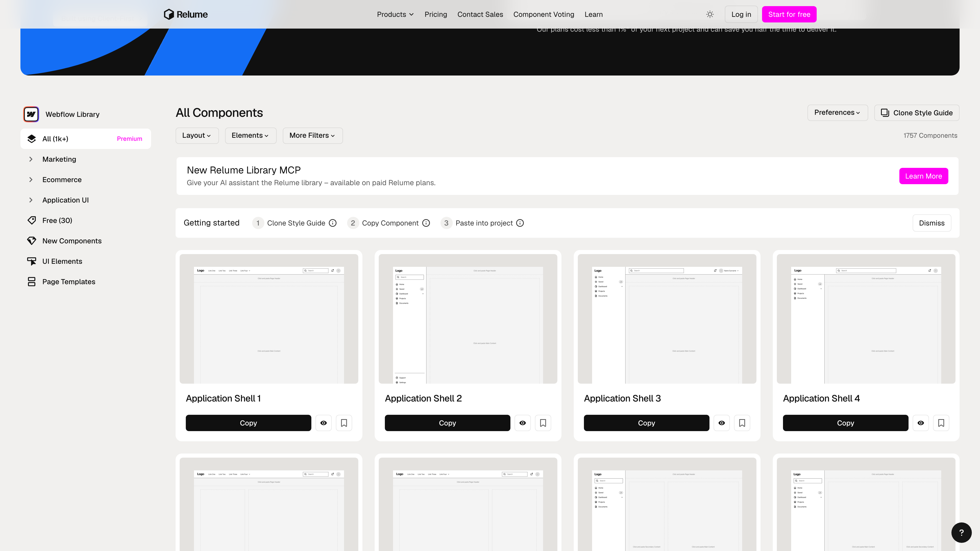The width and height of the screenshot is (980, 551).
Task: Copy Application Shell 3 component
Action: tap(646, 423)
